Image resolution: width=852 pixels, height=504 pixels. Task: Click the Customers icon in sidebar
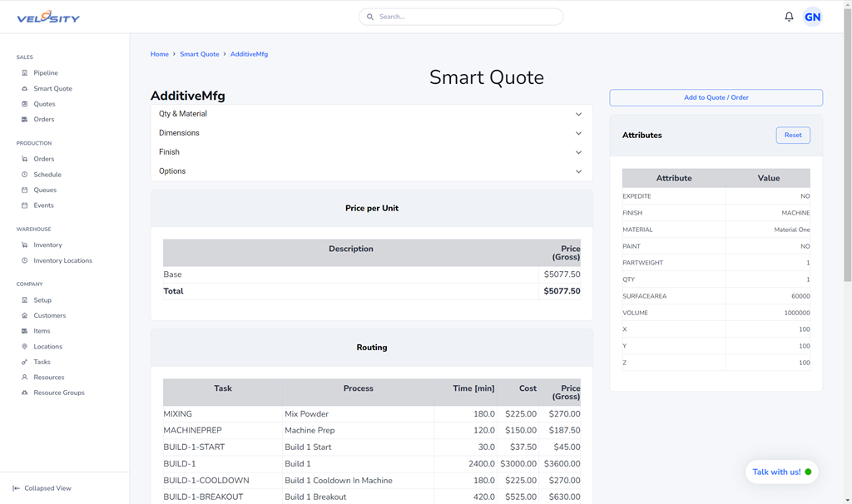[25, 315]
